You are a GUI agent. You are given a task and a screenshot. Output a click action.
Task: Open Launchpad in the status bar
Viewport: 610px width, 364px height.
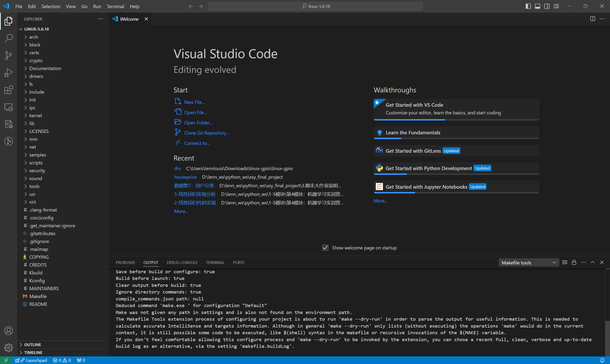31,360
